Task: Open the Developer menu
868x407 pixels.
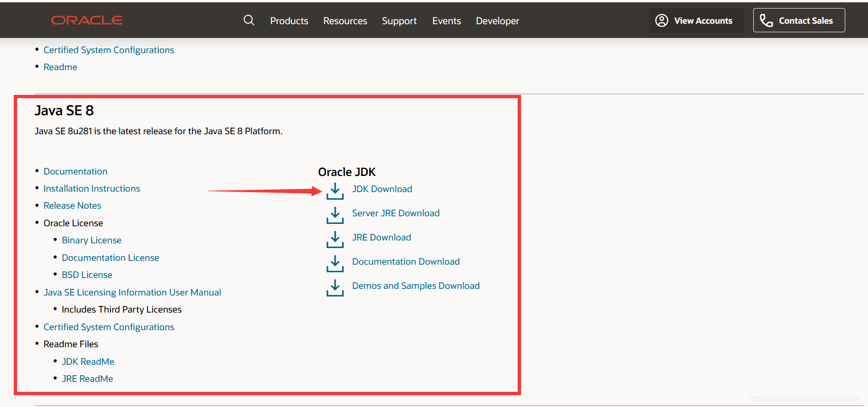Action: pos(497,21)
